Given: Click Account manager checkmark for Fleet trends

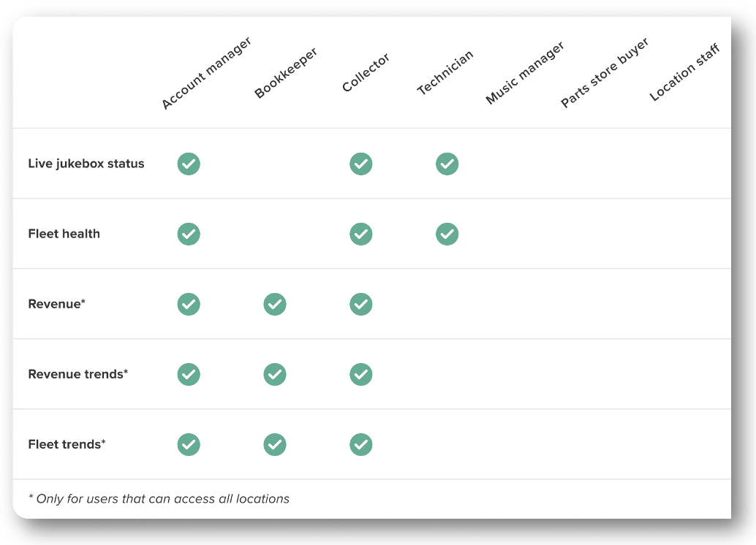Looking at the screenshot, I should (189, 444).
